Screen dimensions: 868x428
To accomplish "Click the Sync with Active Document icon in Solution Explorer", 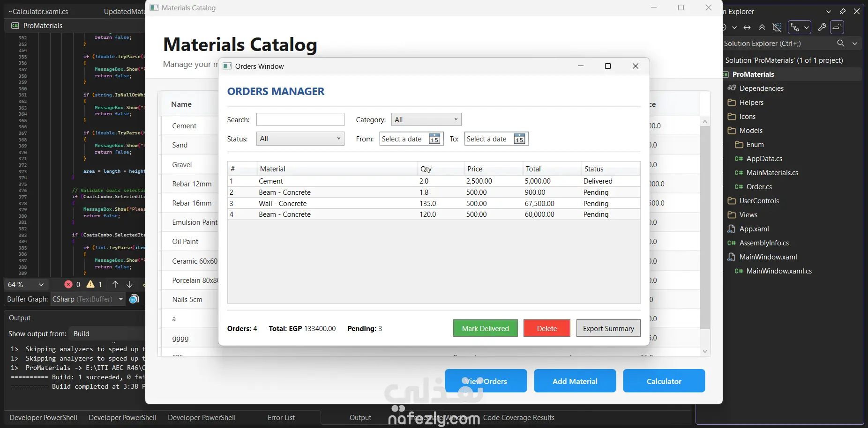I will [747, 28].
